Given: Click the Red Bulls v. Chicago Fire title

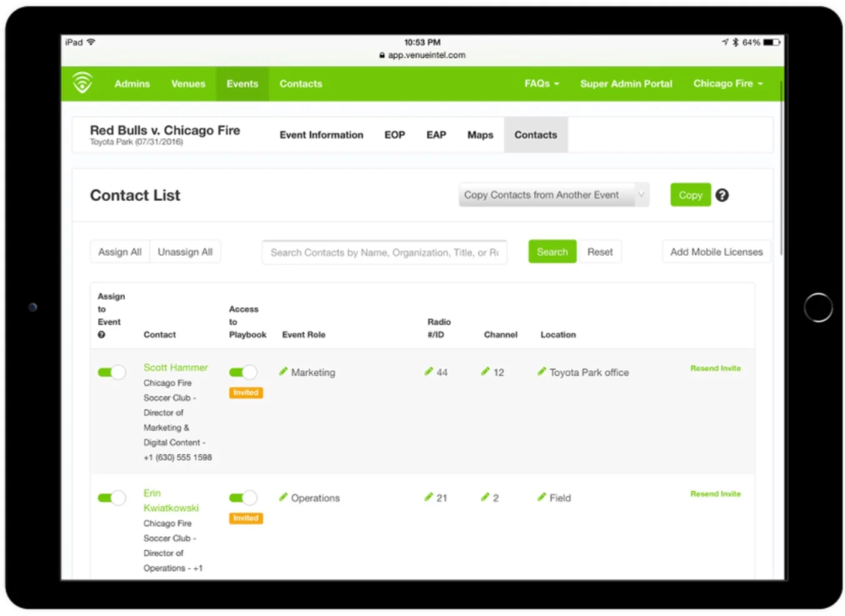Looking at the screenshot, I should tap(165, 130).
